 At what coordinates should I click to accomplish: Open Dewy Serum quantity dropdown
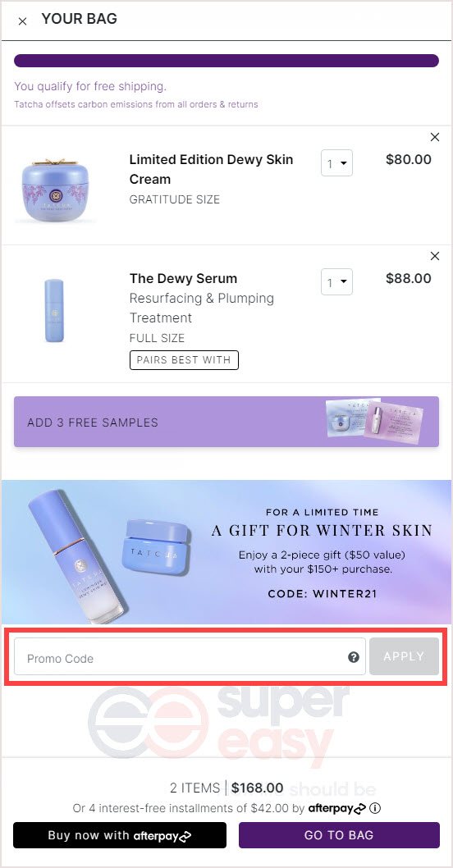click(336, 282)
